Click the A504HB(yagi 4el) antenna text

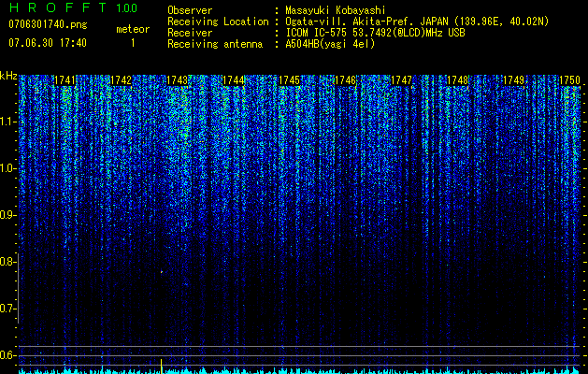[x=330, y=44]
